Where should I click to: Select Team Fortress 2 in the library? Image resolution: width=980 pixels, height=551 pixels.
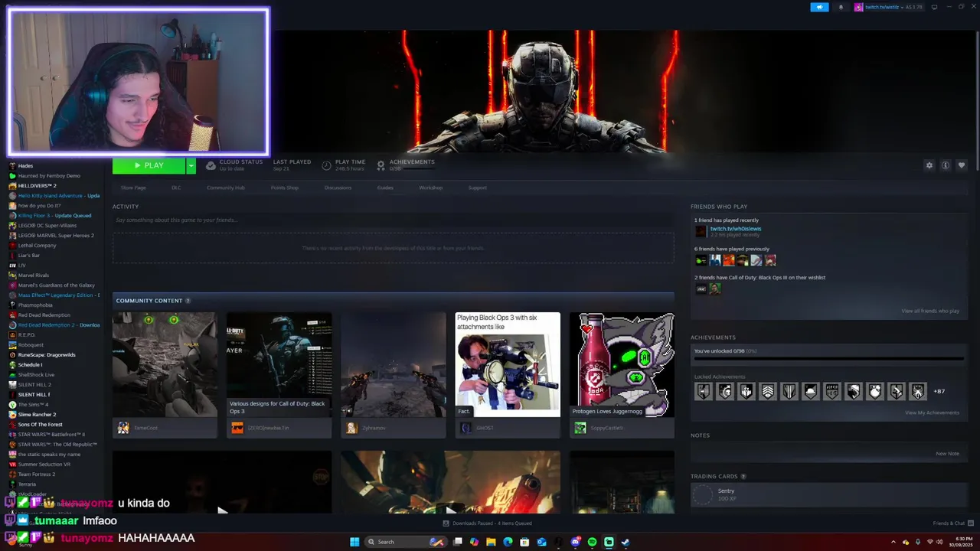[37, 474]
